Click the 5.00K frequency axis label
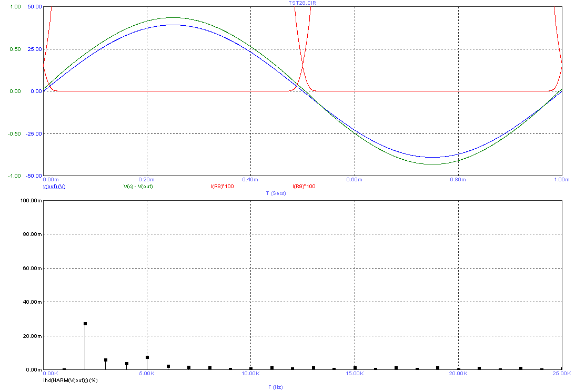 [147, 373]
